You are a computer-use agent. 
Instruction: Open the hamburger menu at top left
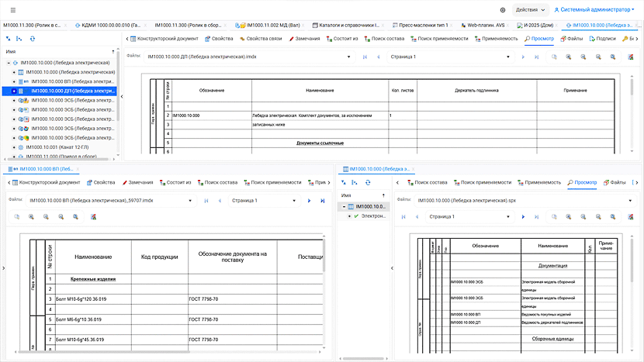point(12,9)
